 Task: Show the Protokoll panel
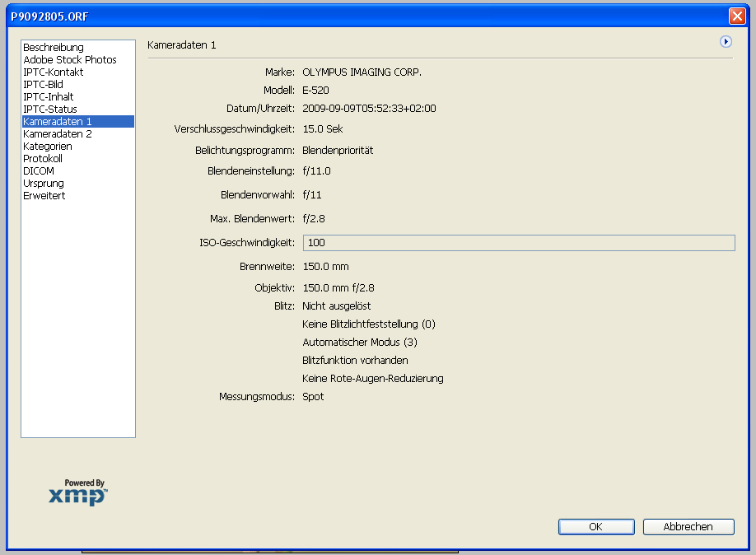(78, 159)
